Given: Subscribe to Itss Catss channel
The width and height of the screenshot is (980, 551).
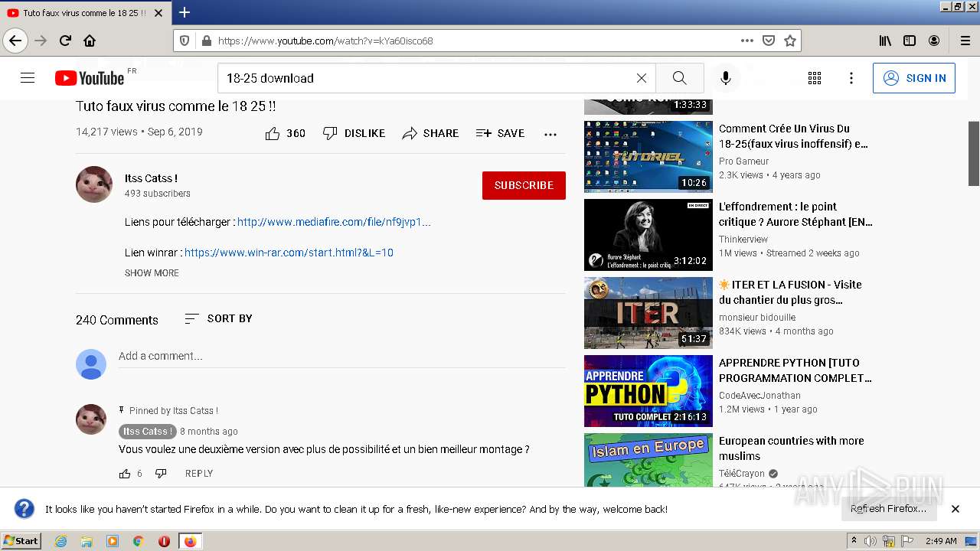Looking at the screenshot, I should pos(524,185).
